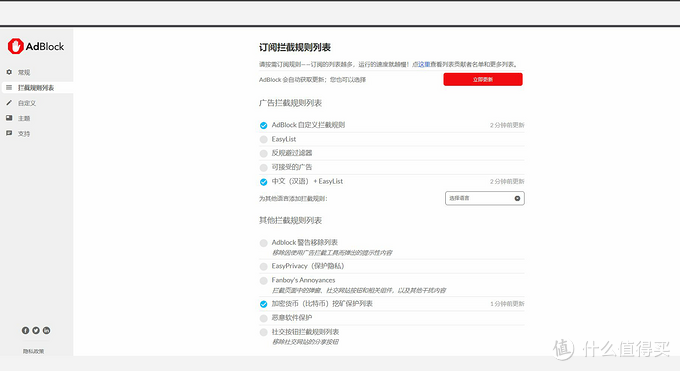Open the 常规 general settings gear icon

click(9, 72)
